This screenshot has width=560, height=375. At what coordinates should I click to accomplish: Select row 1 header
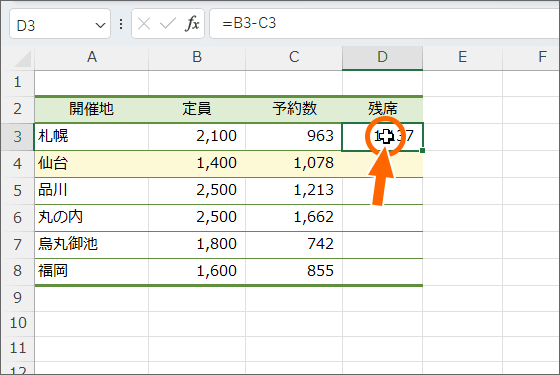tap(18, 82)
